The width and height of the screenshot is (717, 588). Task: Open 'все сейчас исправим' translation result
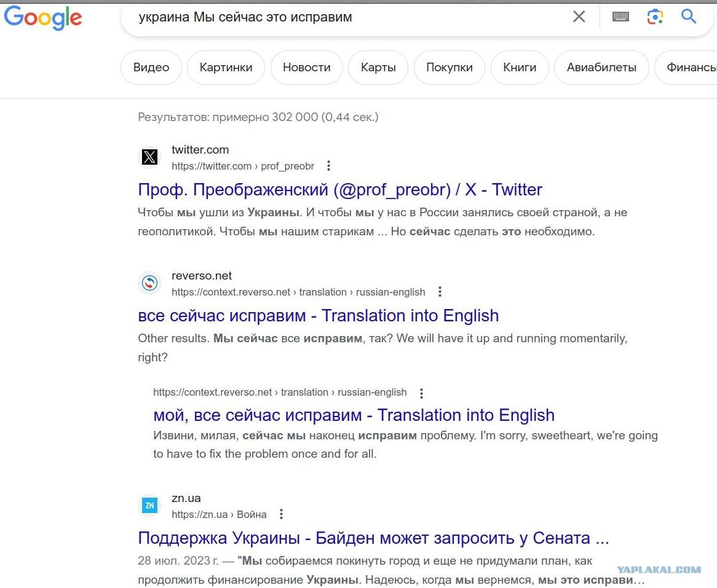click(x=319, y=316)
